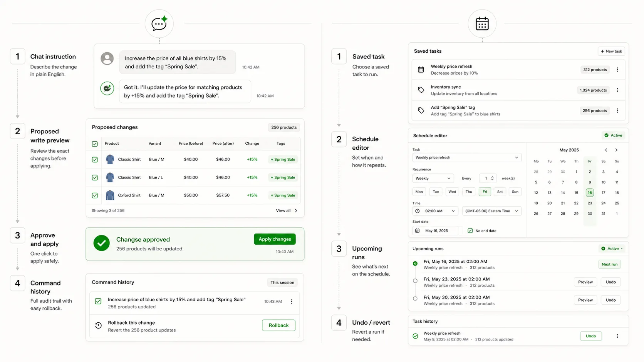Expand View all proposed changes
The height and width of the screenshot is (362, 644).
tap(287, 210)
